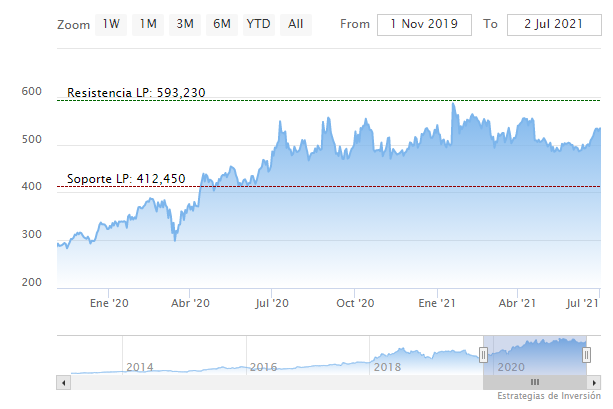Screen dimensions: 613x409
Task: Choose the YTD zoom option
Action: (x=259, y=23)
